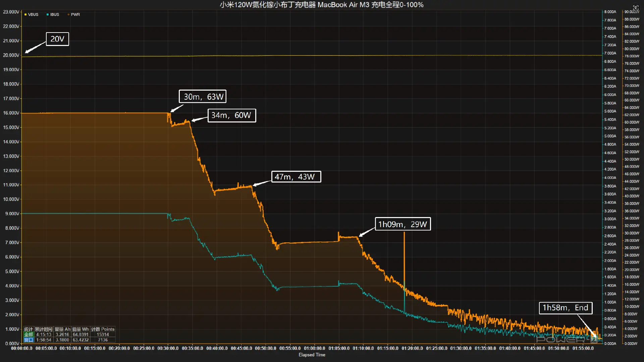Click the 00:45:00.0 time axis tick

[x=241, y=348]
